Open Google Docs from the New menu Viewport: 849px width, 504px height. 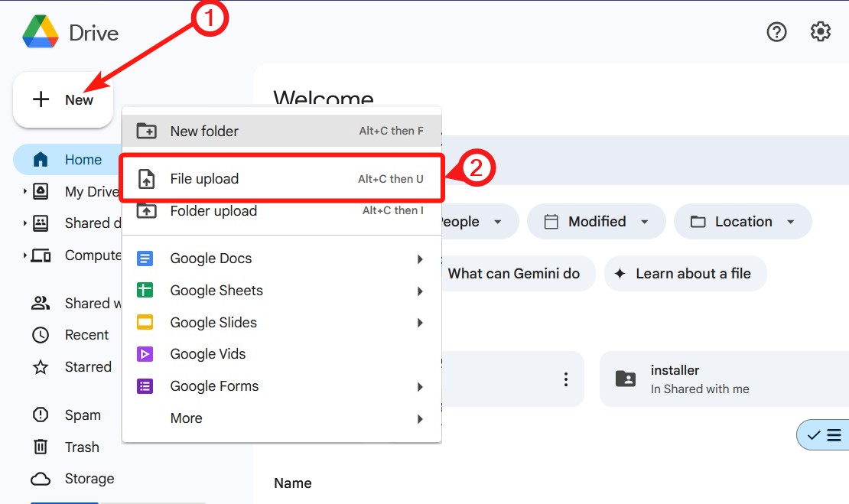point(210,259)
